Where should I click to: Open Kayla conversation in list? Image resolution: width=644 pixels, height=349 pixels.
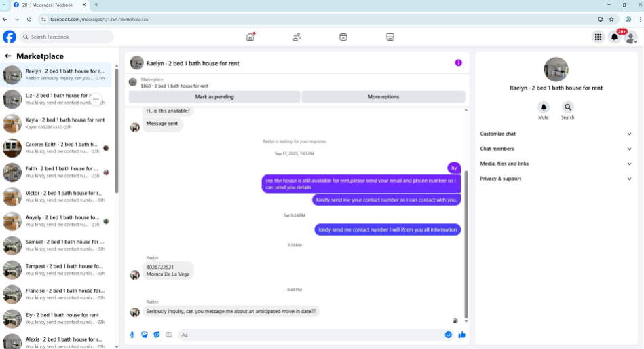tap(56, 124)
